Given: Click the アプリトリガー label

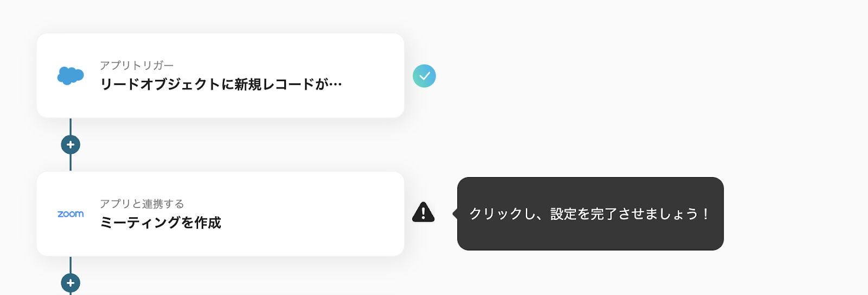Looking at the screenshot, I should pyautogui.click(x=137, y=65).
